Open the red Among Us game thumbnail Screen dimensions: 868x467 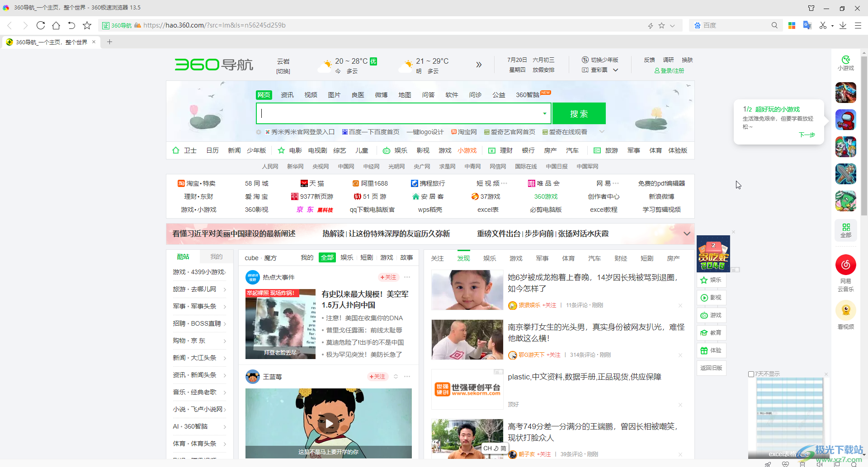(845, 120)
